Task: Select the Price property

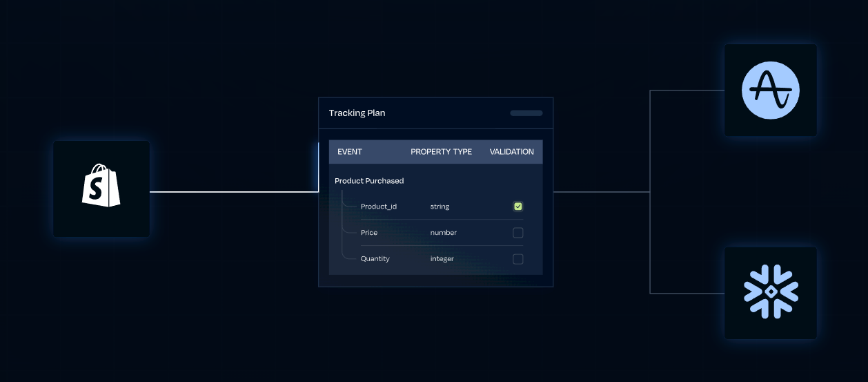Action: point(369,233)
